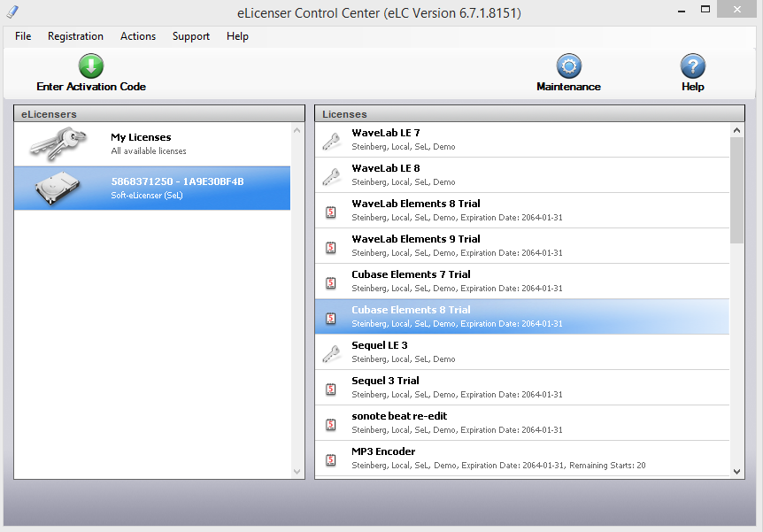Click the license icon of Sequel 3 Trial
The height and width of the screenshot is (532, 763).
(331, 389)
